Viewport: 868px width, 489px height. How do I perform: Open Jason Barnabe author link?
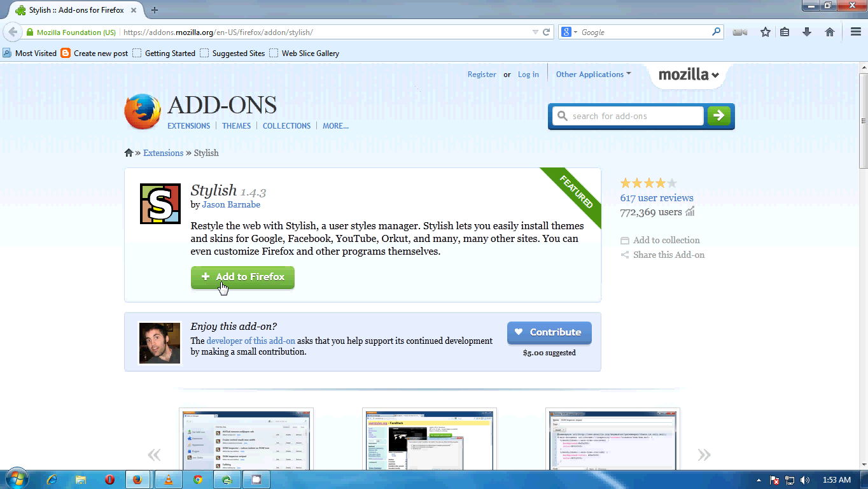tap(231, 204)
